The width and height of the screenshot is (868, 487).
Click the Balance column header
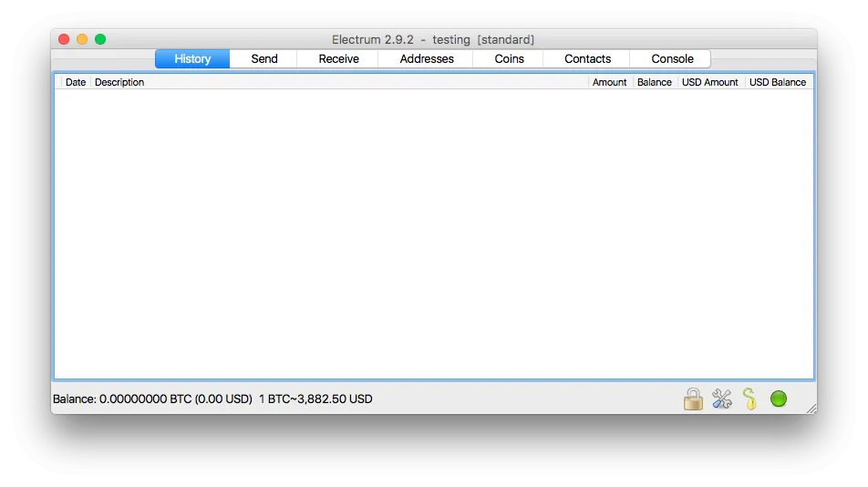click(655, 82)
